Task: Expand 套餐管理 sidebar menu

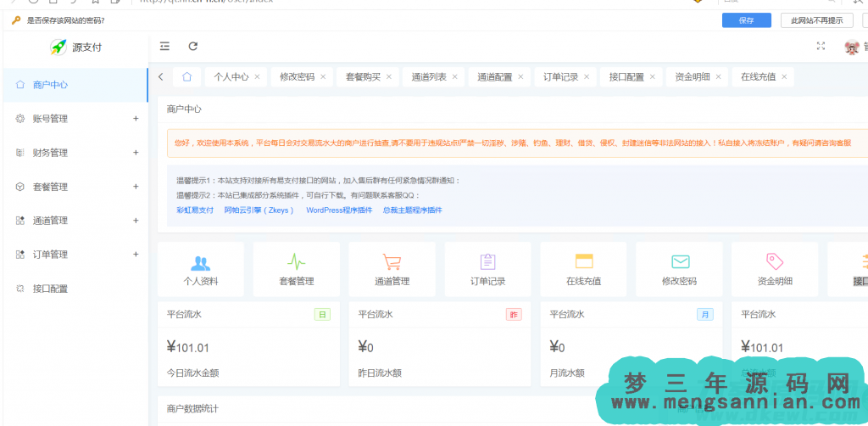Action: 75,187
